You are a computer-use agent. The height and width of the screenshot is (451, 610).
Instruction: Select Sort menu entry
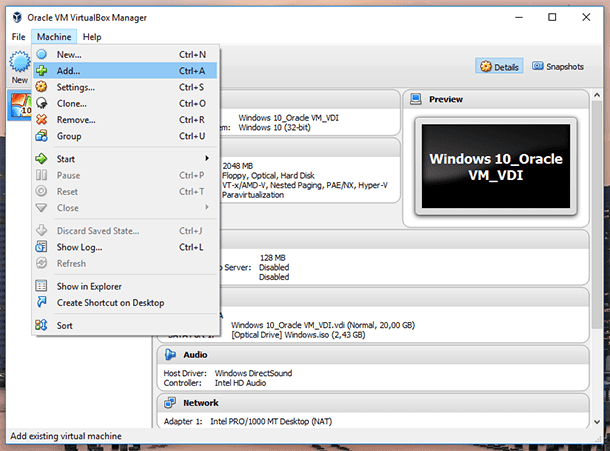(x=125, y=326)
